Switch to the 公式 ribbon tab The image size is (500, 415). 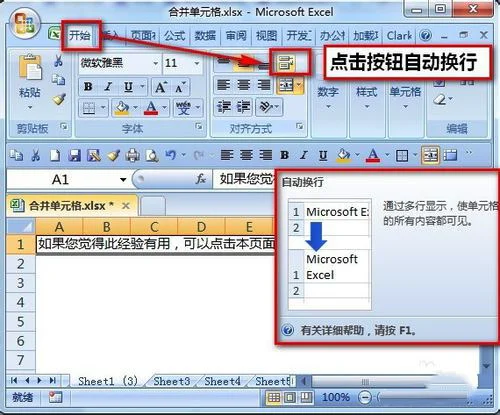pos(175,35)
